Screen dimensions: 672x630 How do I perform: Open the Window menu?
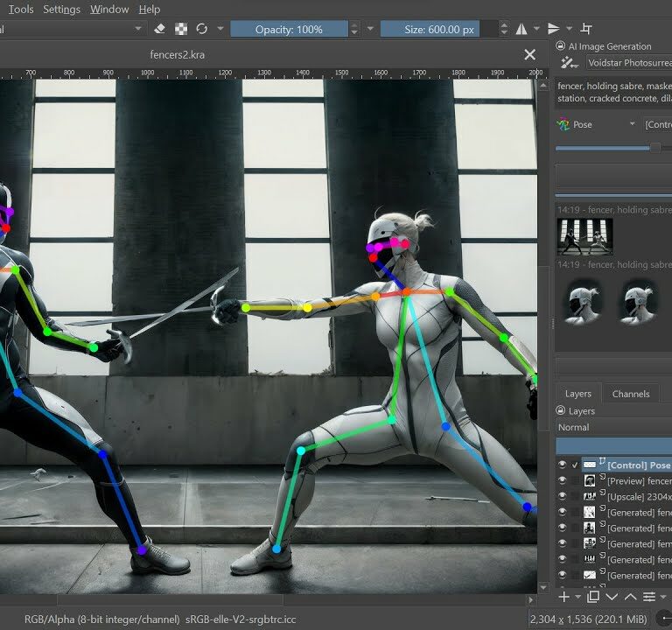tap(109, 9)
